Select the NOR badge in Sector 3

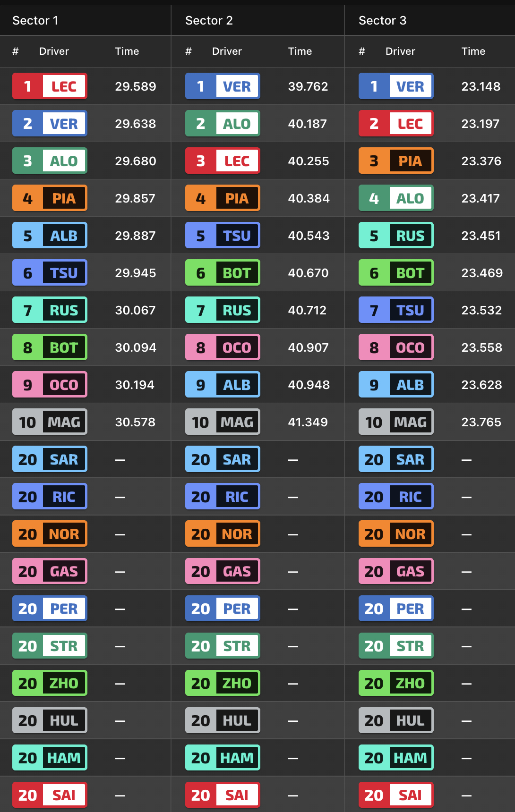(396, 533)
